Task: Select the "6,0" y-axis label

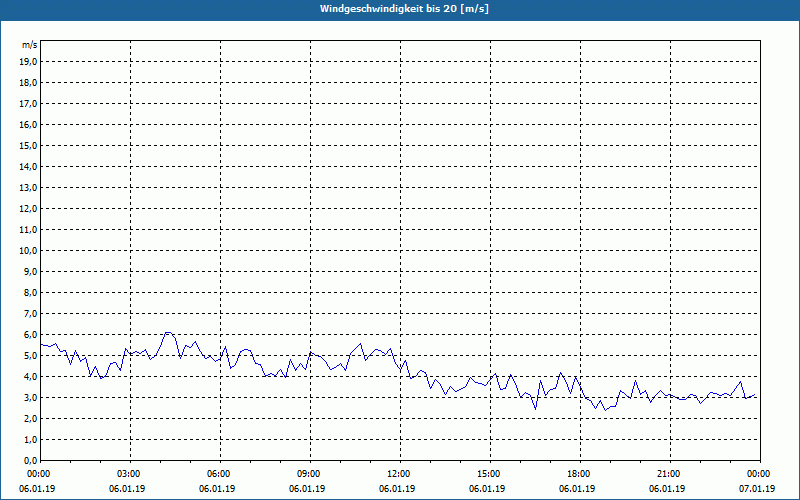Action: (31, 334)
